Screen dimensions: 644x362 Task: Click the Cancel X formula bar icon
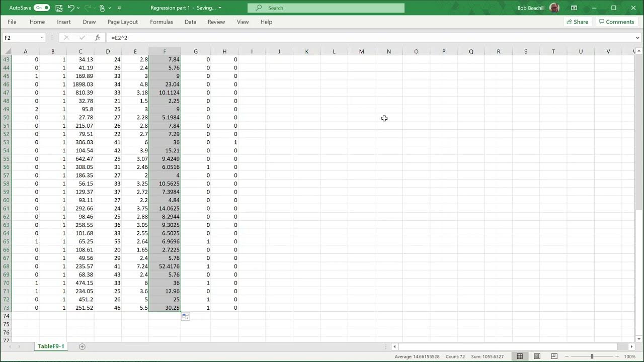(x=66, y=38)
